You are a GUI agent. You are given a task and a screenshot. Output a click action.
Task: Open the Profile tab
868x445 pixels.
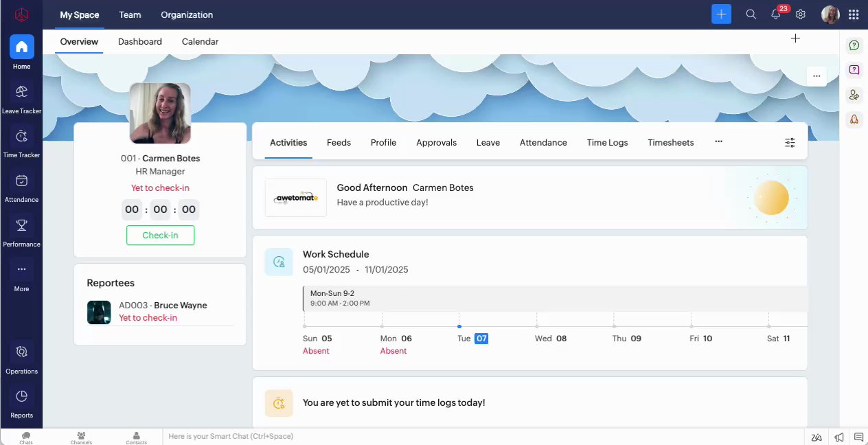383,142
